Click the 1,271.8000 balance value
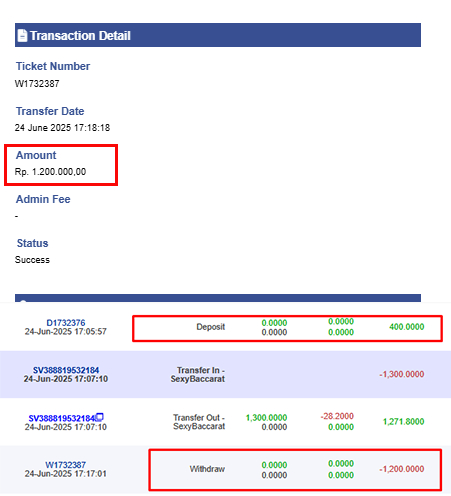This screenshot has height=496, width=451. 404,422
